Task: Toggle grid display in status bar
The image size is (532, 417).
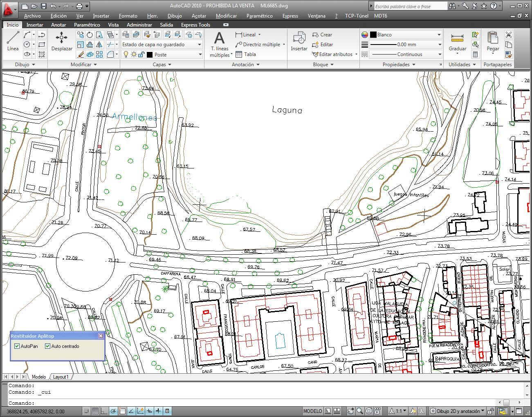Action: click(95, 411)
